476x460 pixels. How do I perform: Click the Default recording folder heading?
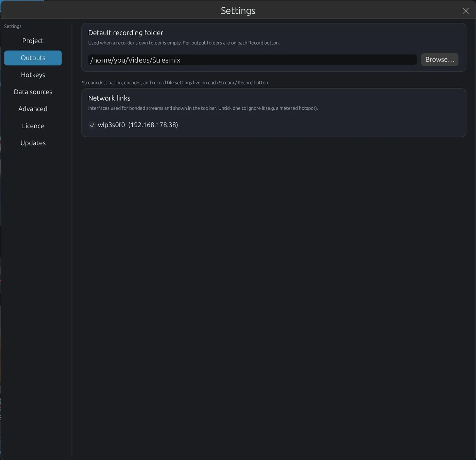point(126,33)
